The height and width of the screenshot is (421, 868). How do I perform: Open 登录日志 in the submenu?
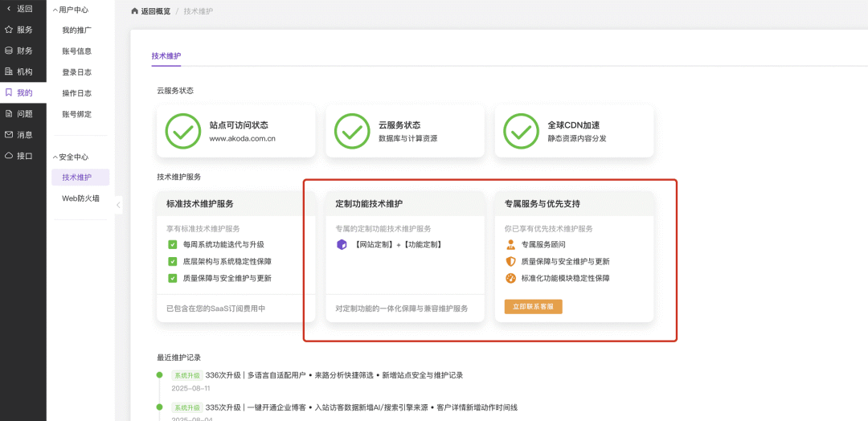(x=77, y=72)
